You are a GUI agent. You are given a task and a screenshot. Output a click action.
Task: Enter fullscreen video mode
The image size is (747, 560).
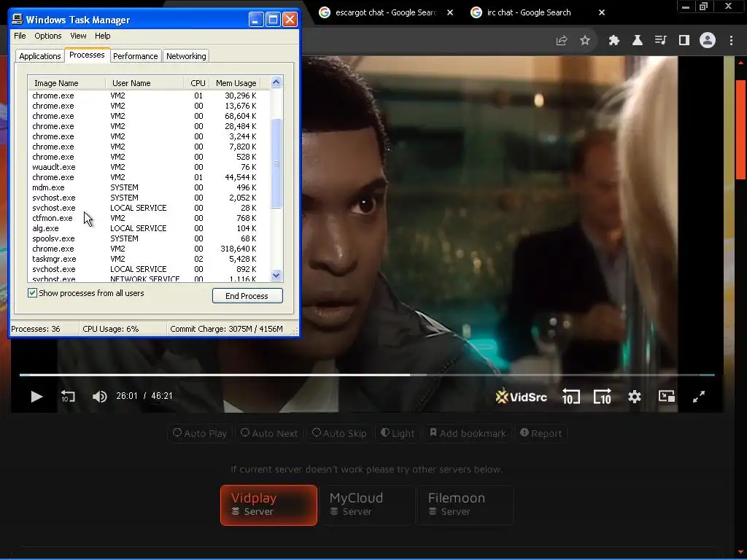pyautogui.click(x=698, y=396)
